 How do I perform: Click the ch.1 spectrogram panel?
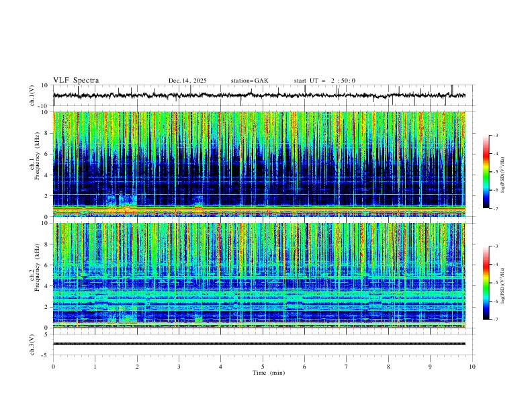click(x=259, y=164)
